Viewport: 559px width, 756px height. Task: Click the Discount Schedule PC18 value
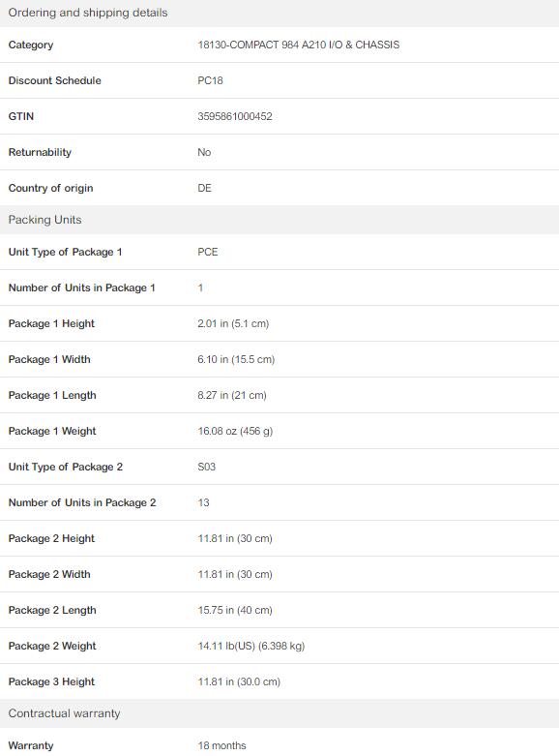coord(210,80)
